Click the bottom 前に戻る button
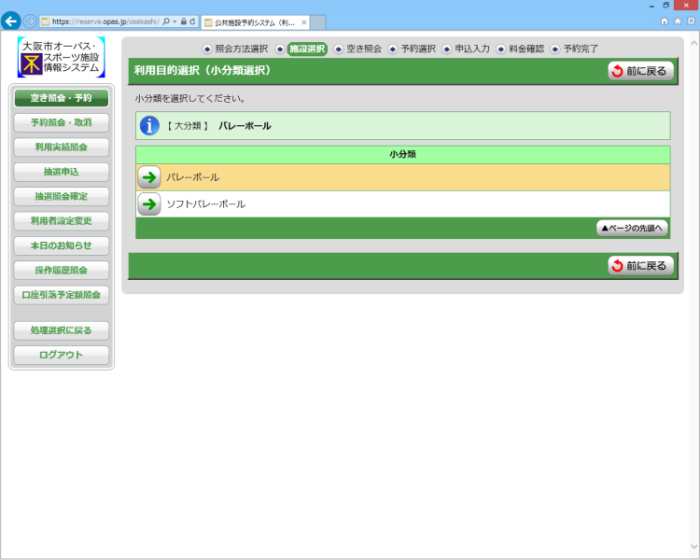 pos(641,266)
